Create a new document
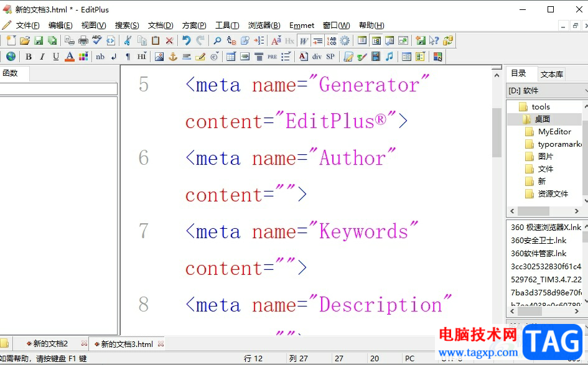 [x=11, y=40]
